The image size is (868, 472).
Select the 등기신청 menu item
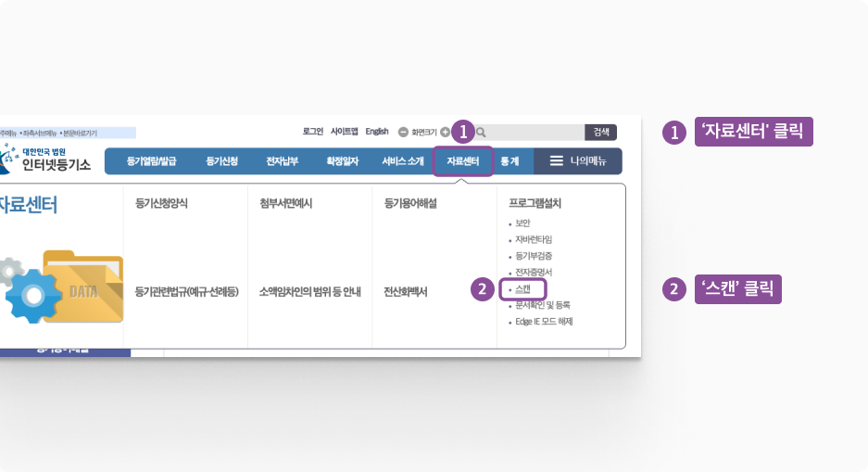point(221,161)
